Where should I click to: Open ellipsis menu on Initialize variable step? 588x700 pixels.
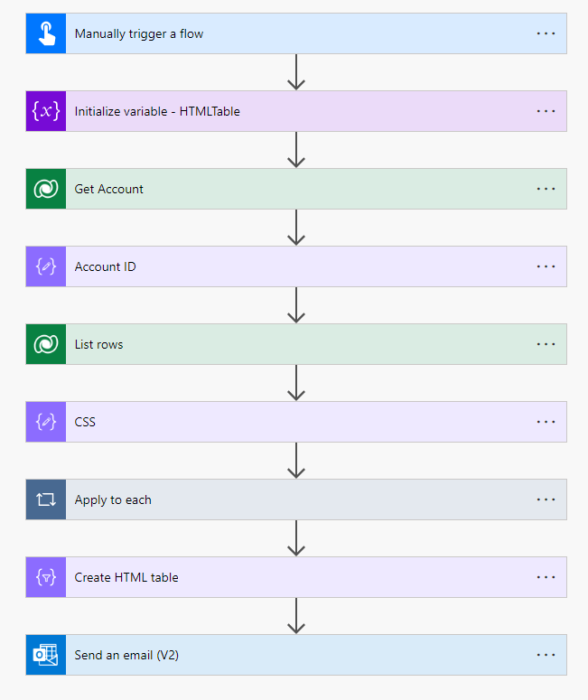point(546,111)
